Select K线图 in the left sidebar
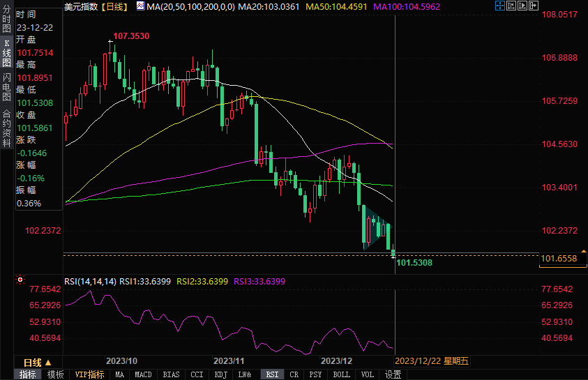The image size is (588, 380). (x=6, y=54)
